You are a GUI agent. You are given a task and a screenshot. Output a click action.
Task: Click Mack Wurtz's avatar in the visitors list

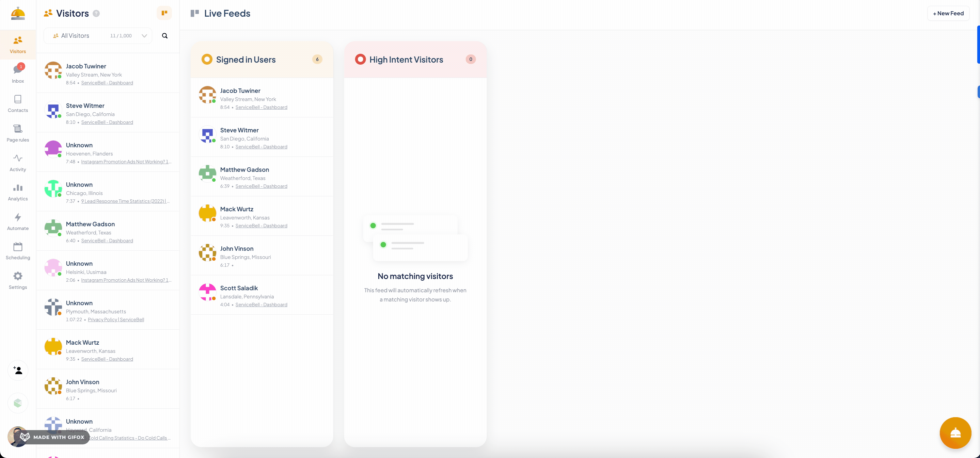pyautogui.click(x=53, y=346)
